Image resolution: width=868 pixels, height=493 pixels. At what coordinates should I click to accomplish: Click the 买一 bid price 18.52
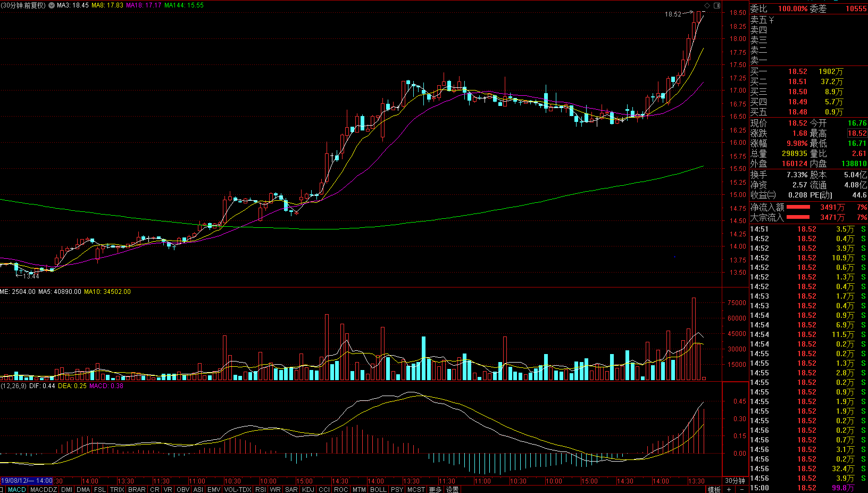[797, 71]
